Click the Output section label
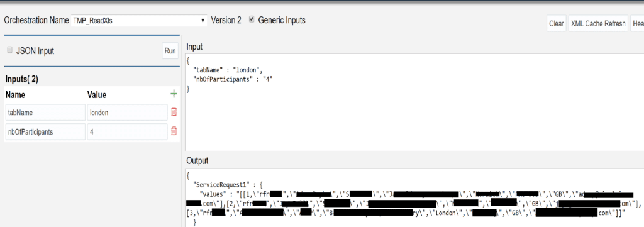 (197, 160)
